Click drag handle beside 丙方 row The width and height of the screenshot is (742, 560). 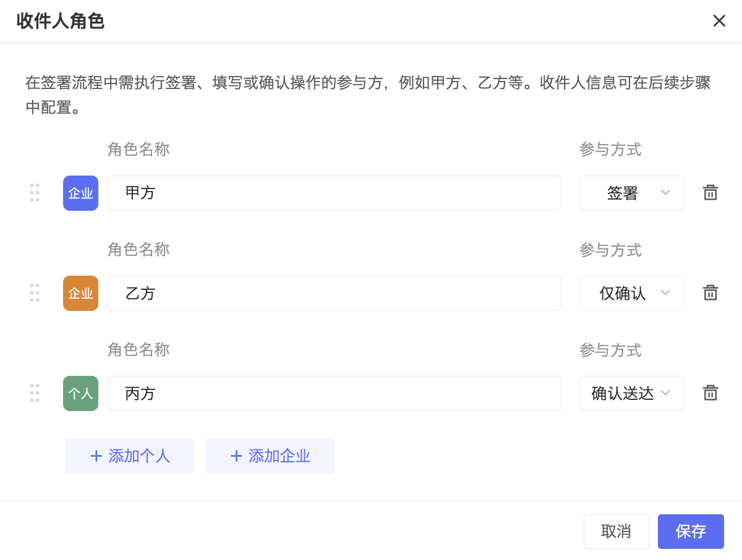[35, 393]
